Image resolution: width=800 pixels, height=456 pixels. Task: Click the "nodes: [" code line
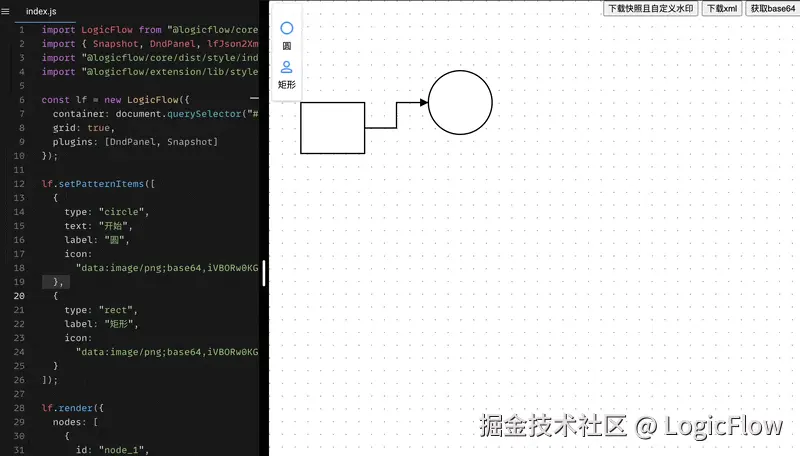76,422
